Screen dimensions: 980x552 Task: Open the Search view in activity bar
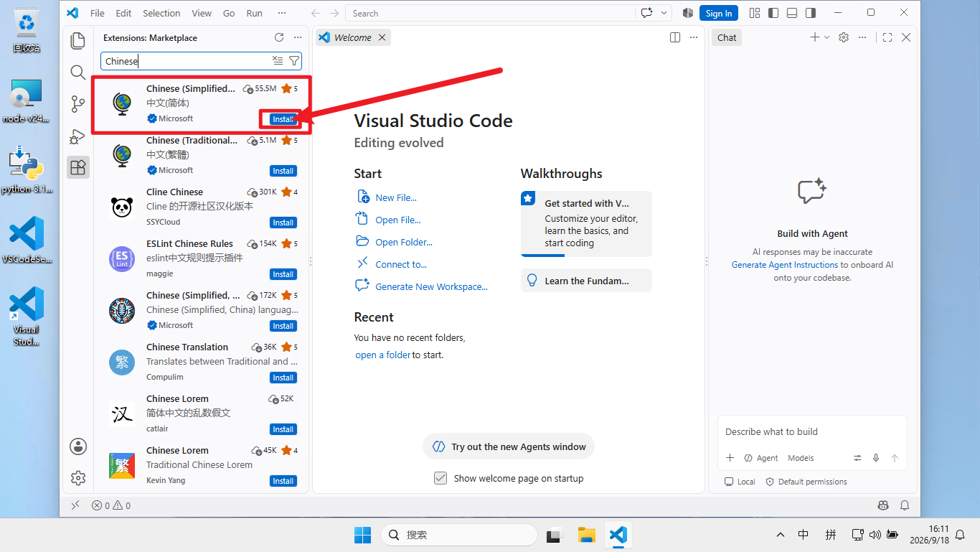(x=78, y=72)
